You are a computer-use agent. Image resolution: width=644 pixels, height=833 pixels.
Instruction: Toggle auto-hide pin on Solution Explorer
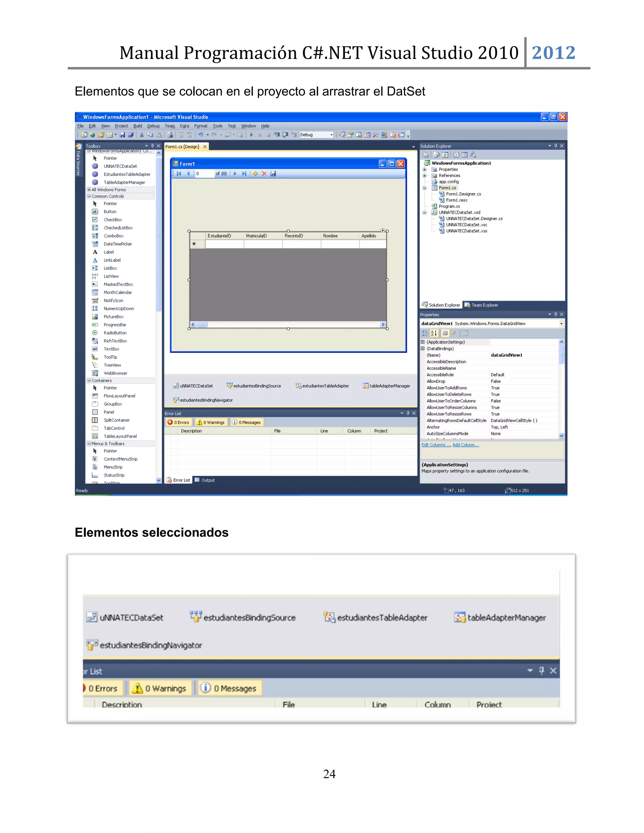coord(556,146)
